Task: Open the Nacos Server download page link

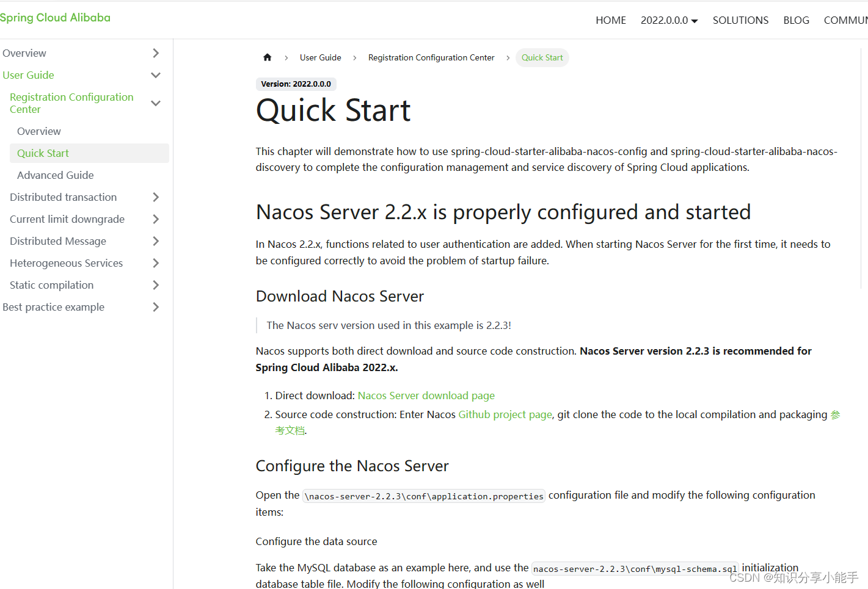Action: 426,396
